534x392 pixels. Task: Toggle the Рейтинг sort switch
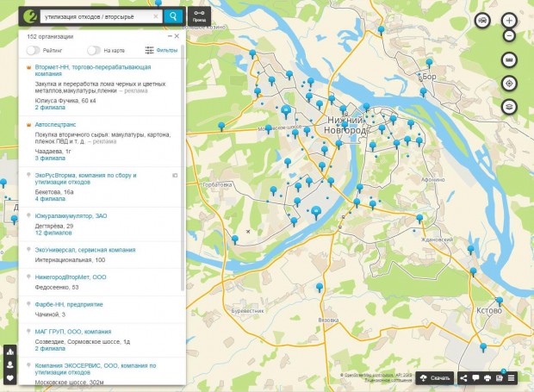(34, 51)
